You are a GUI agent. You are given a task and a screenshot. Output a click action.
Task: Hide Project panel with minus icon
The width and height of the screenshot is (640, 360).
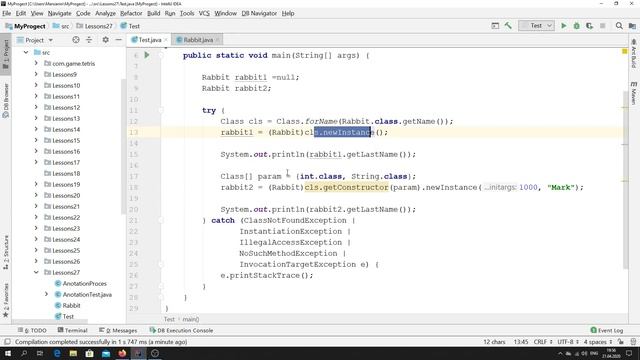pos(118,40)
